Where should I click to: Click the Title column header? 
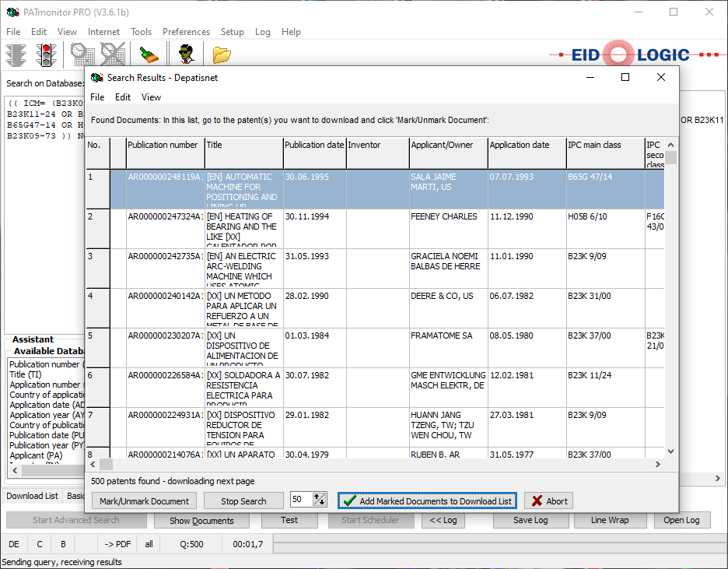coord(243,153)
